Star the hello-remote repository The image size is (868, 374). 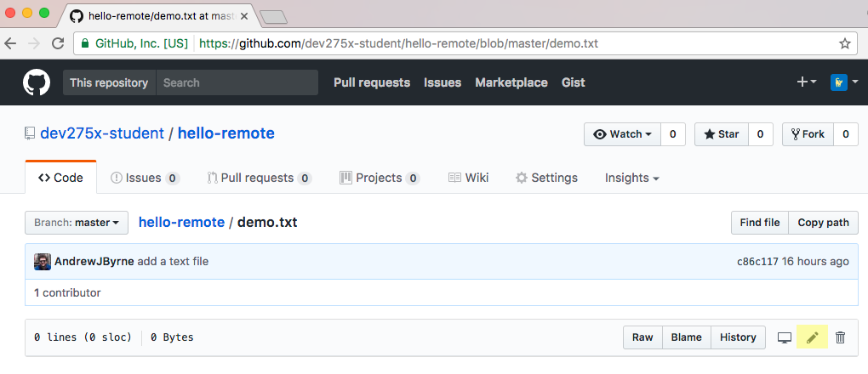tap(722, 134)
